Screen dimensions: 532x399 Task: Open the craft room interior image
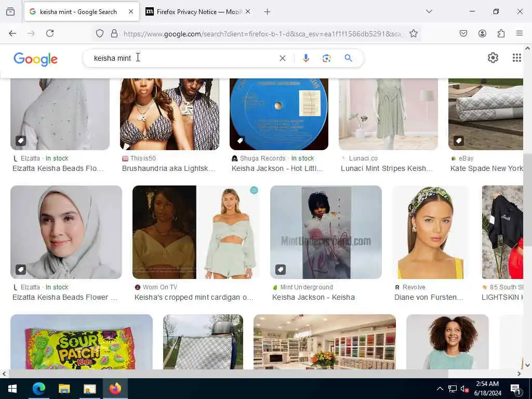(x=325, y=342)
